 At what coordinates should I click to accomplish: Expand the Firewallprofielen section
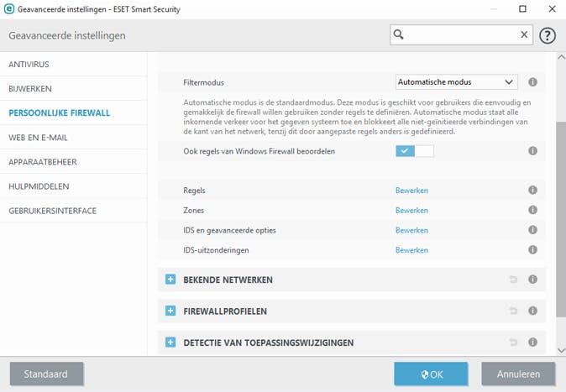[x=170, y=311]
